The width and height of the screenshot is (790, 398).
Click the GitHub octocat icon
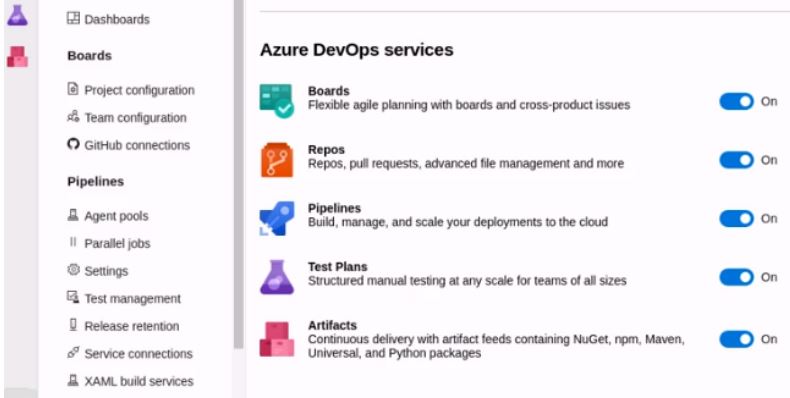pyautogui.click(x=74, y=145)
